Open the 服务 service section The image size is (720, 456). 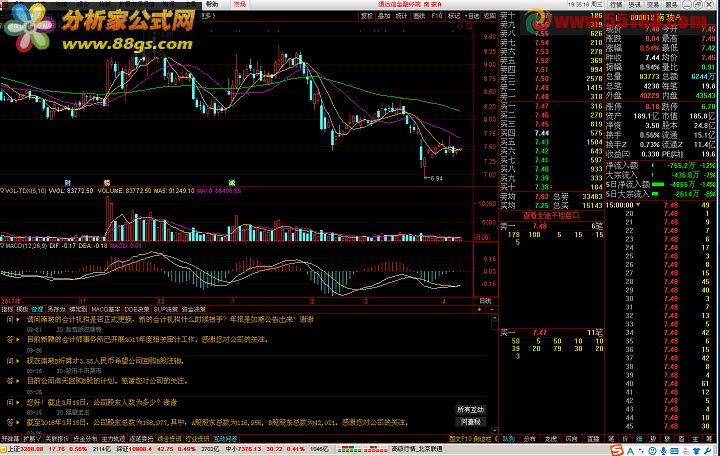[671, 4]
